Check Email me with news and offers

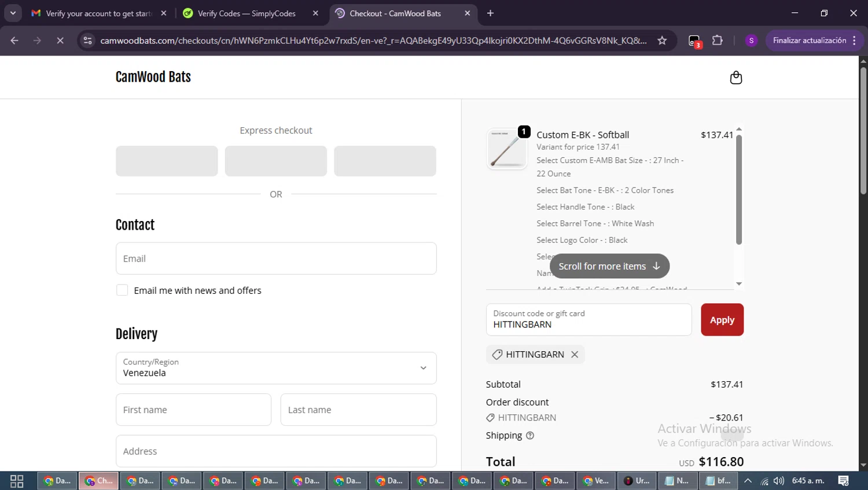click(122, 290)
